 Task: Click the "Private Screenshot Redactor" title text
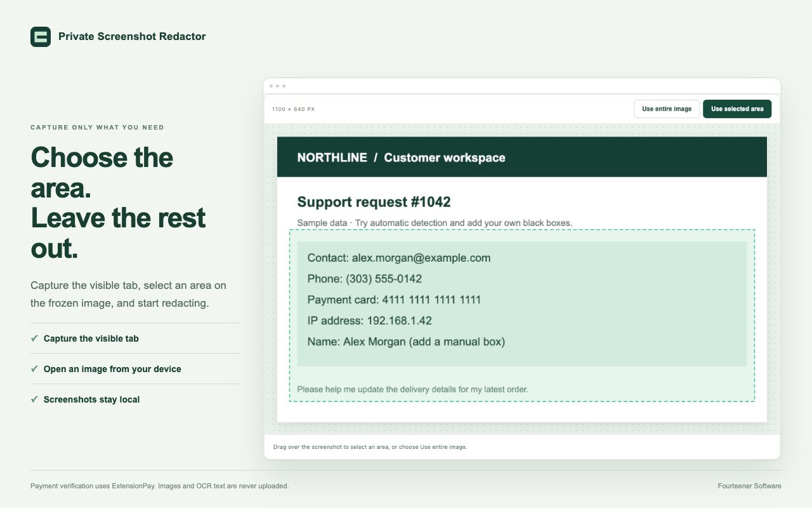tap(132, 37)
